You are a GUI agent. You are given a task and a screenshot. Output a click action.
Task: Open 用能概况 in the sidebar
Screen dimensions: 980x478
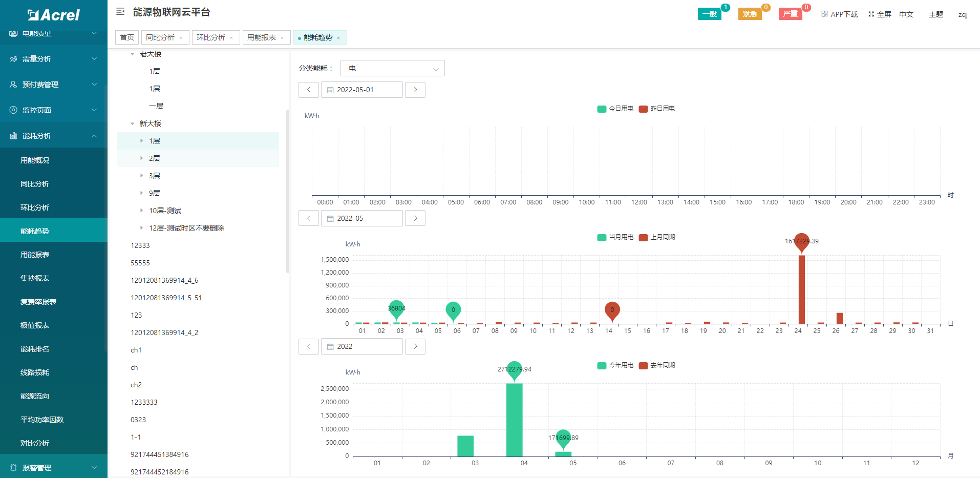35,160
